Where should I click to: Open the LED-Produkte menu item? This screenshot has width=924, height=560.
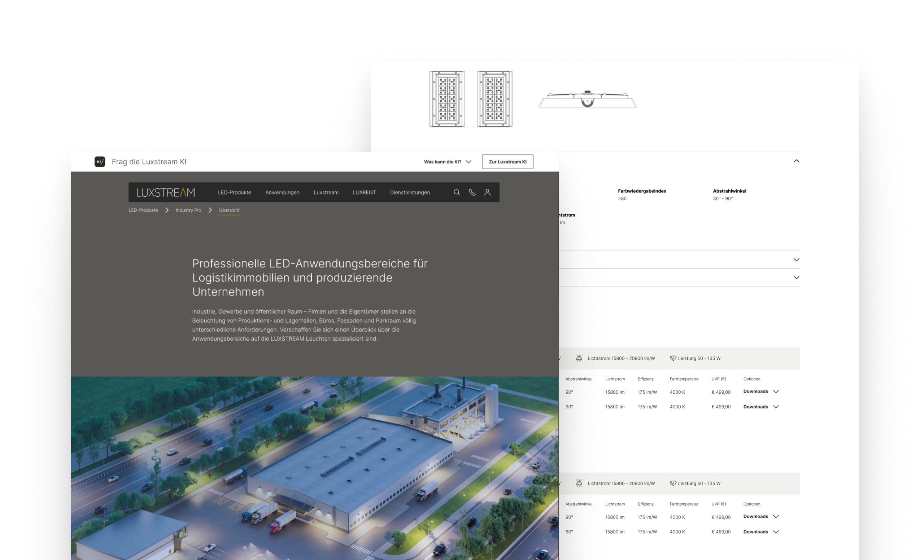pos(234,192)
